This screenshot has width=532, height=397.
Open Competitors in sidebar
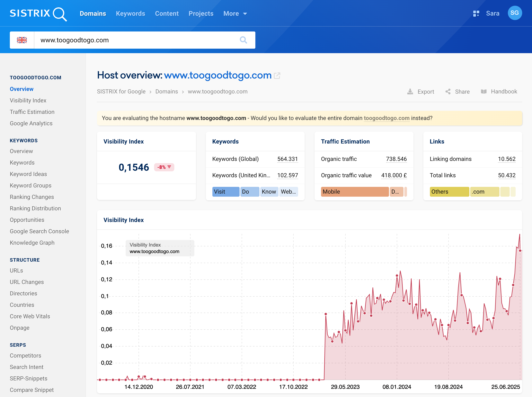(26, 356)
